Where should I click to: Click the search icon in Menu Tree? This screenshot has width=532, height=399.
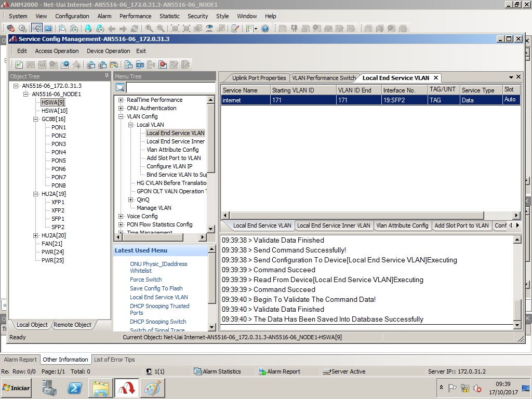[x=120, y=88]
